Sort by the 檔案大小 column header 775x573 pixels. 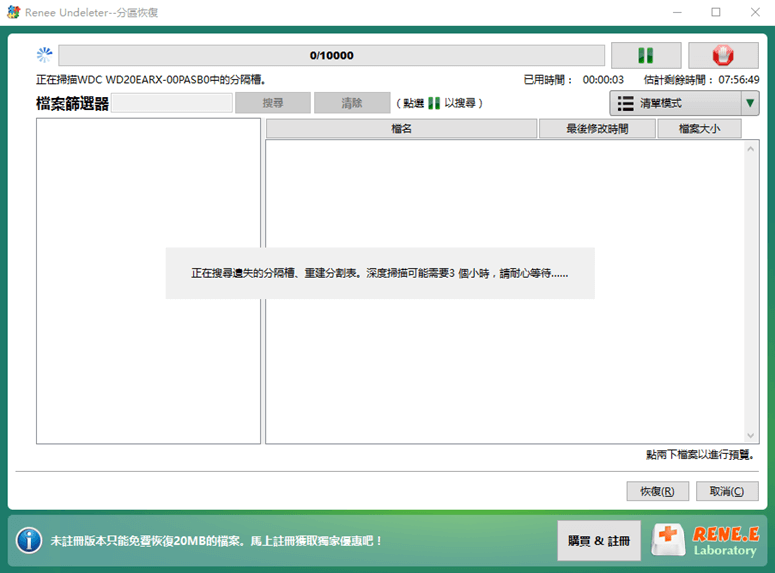(x=699, y=129)
